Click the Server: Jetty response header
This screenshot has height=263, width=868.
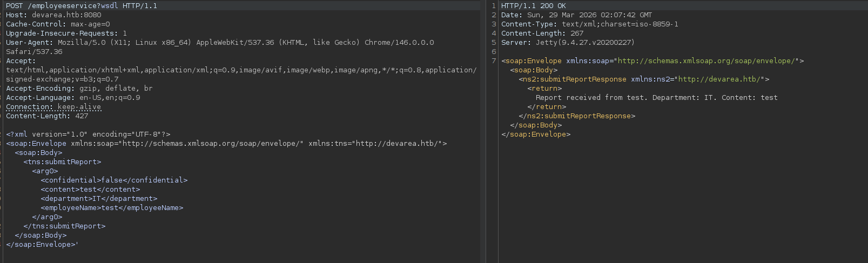(x=568, y=43)
